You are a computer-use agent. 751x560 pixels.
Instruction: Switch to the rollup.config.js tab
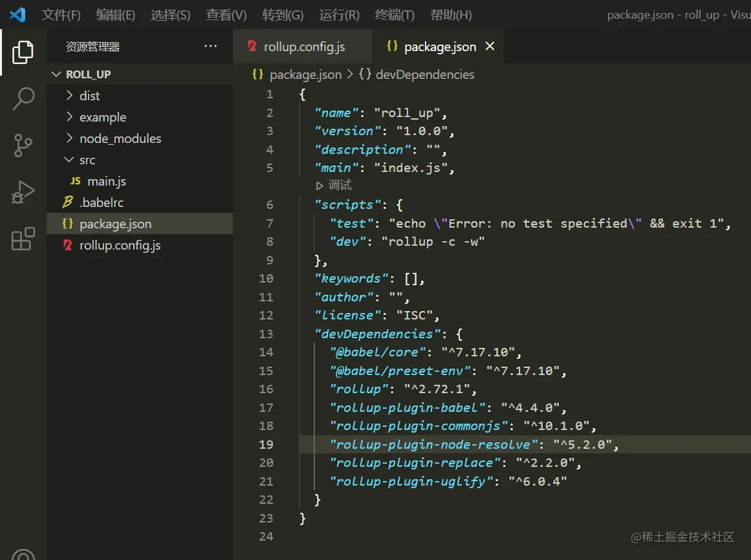tap(303, 47)
